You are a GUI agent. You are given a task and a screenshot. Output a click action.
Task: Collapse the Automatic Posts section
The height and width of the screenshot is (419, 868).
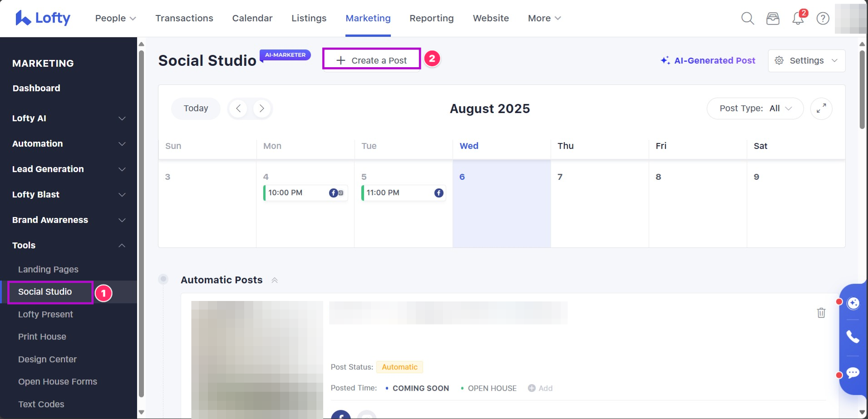point(275,280)
